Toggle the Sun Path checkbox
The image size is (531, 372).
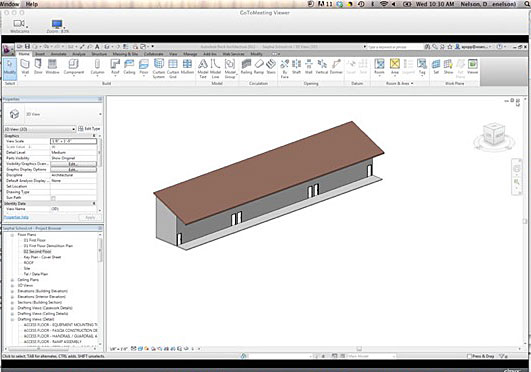coord(53,198)
